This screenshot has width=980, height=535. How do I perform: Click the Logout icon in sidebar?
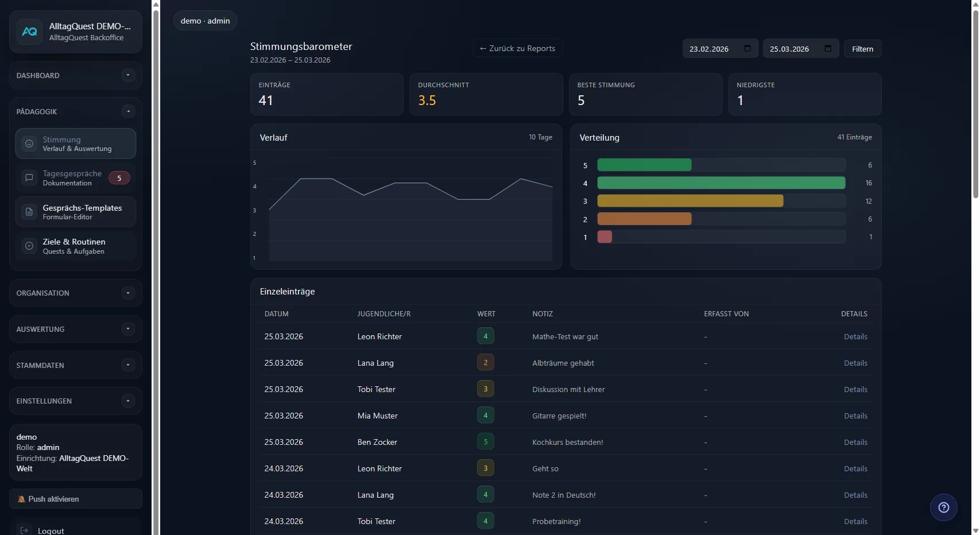tap(25, 530)
